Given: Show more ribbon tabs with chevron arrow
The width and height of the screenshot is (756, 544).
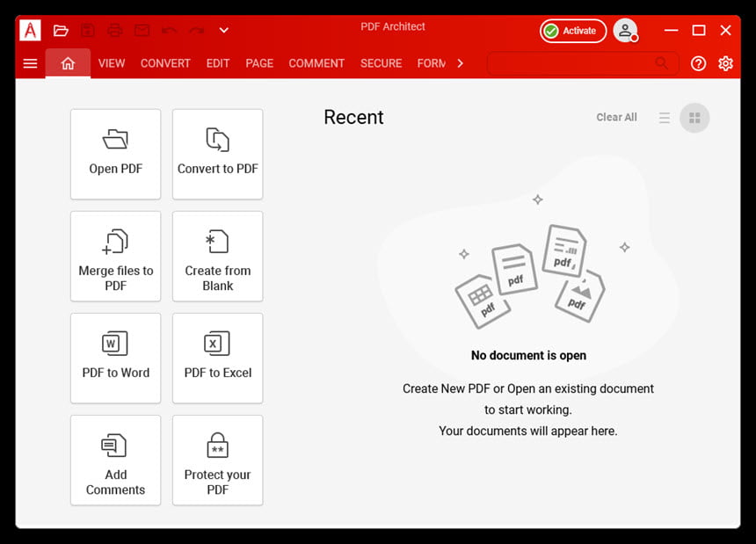Looking at the screenshot, I should tap(461, 63).
